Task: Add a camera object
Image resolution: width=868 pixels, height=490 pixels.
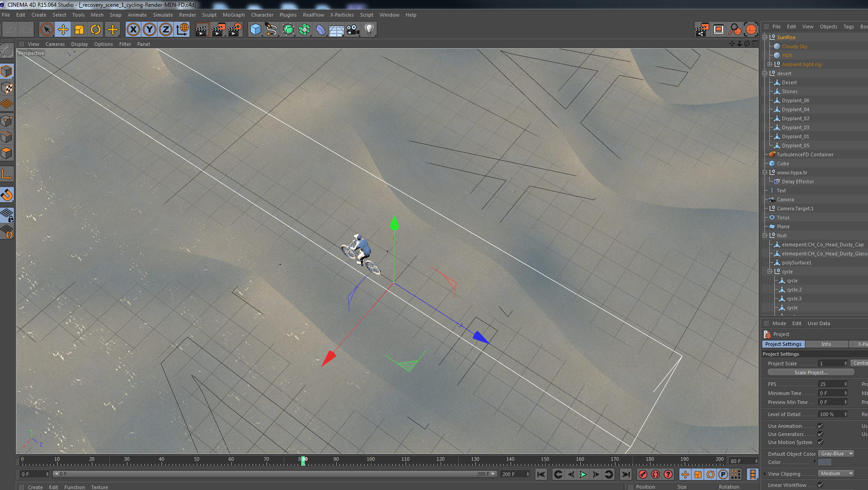Action: 353,30
